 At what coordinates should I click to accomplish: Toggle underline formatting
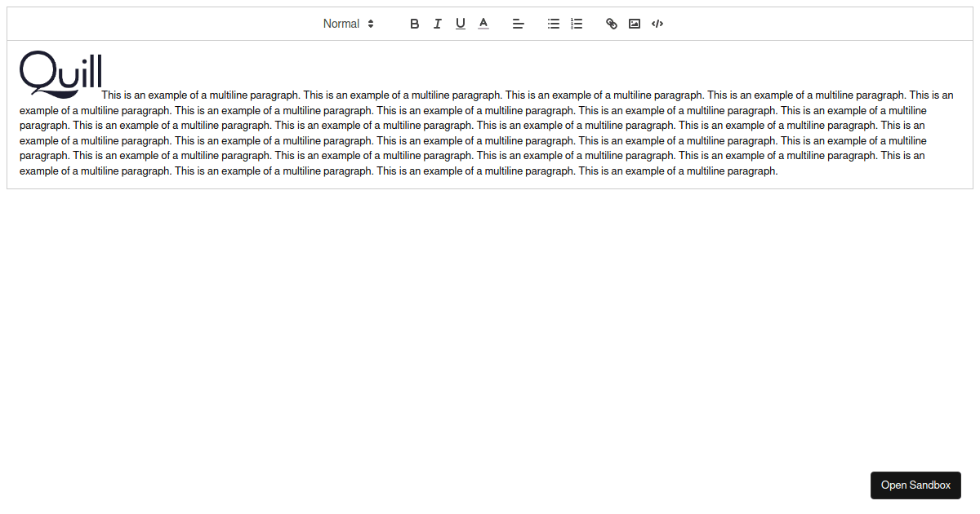[460, 24]
